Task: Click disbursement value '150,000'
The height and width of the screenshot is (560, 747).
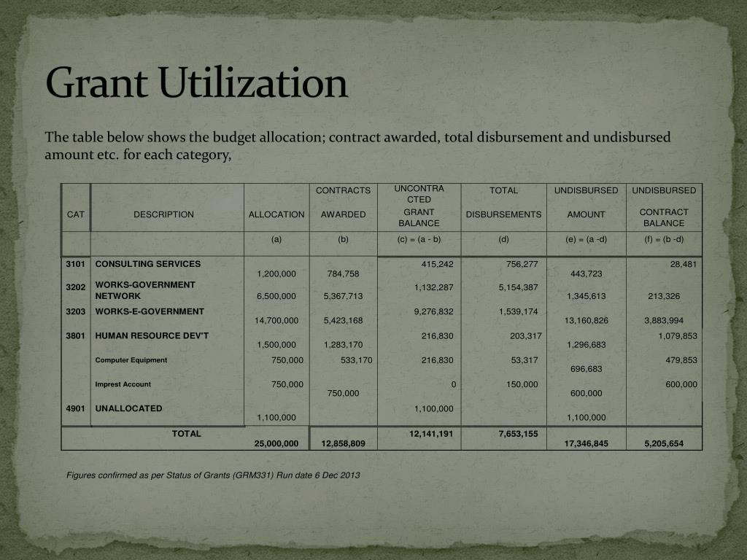Action: click(522, 384)
